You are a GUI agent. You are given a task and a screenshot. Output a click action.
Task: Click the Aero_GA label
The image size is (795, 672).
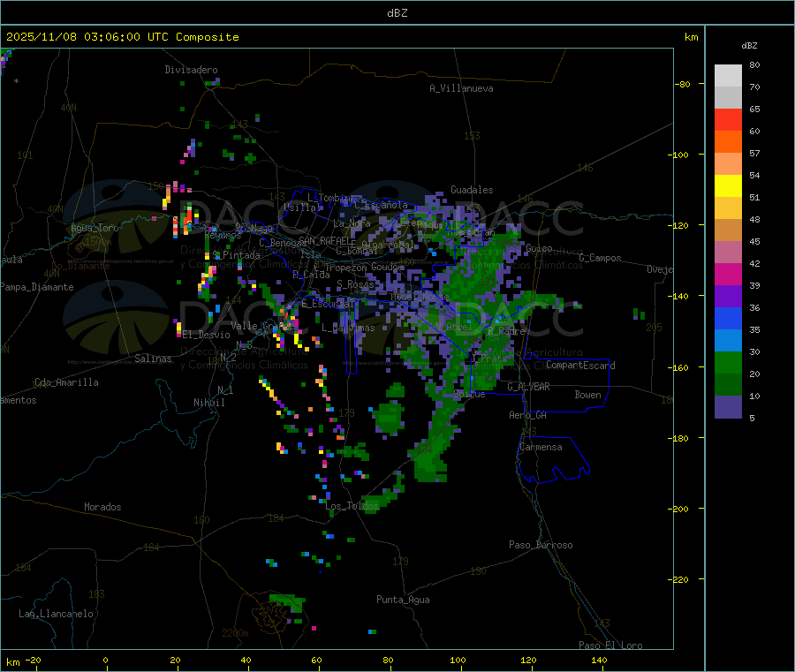[x=528, y=416]
